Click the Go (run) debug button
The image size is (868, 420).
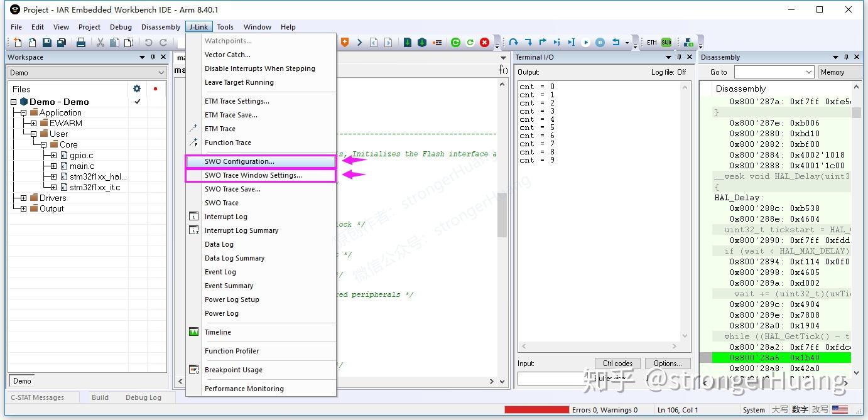pyautogui.click(x=585, y=42)
